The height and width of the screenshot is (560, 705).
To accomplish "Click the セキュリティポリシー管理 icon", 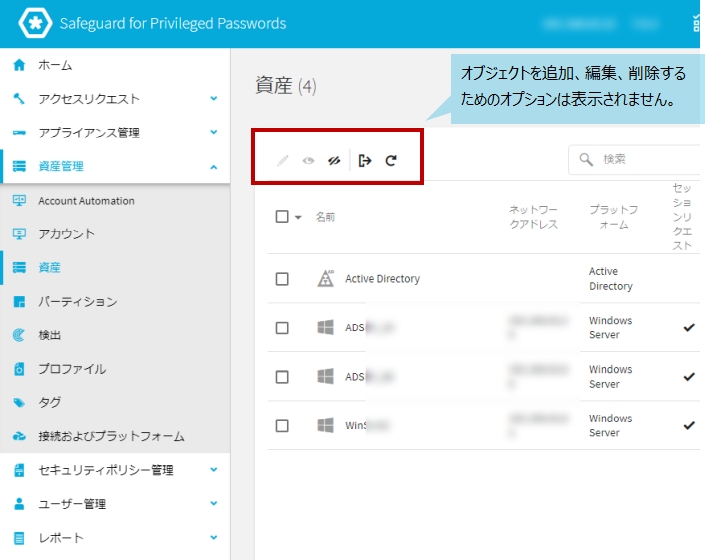I will pos(19,470).
